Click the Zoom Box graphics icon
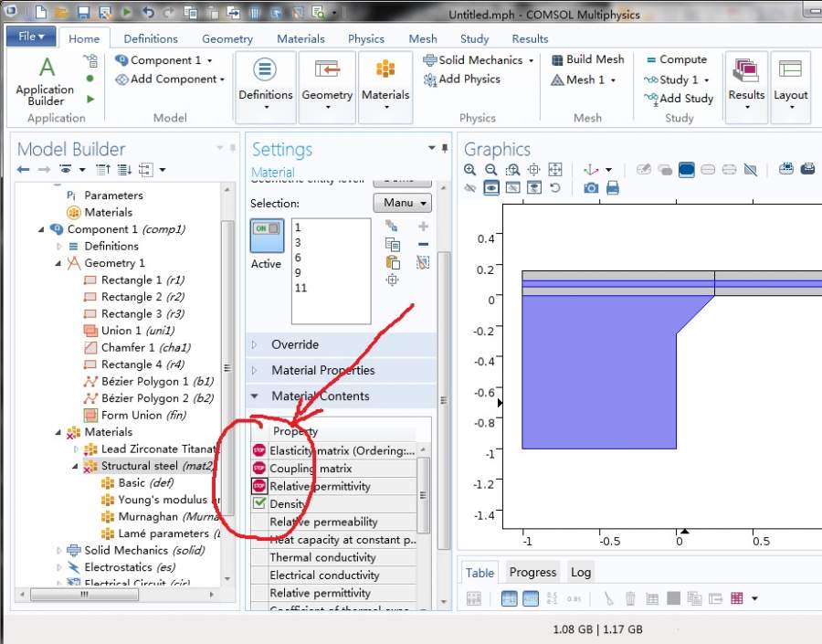 (x=512, y=169)
